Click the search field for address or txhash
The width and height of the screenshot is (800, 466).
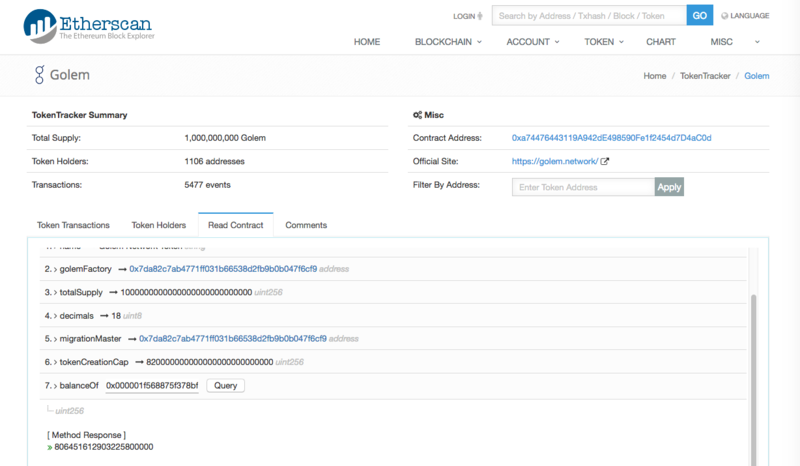click(589, 16)
